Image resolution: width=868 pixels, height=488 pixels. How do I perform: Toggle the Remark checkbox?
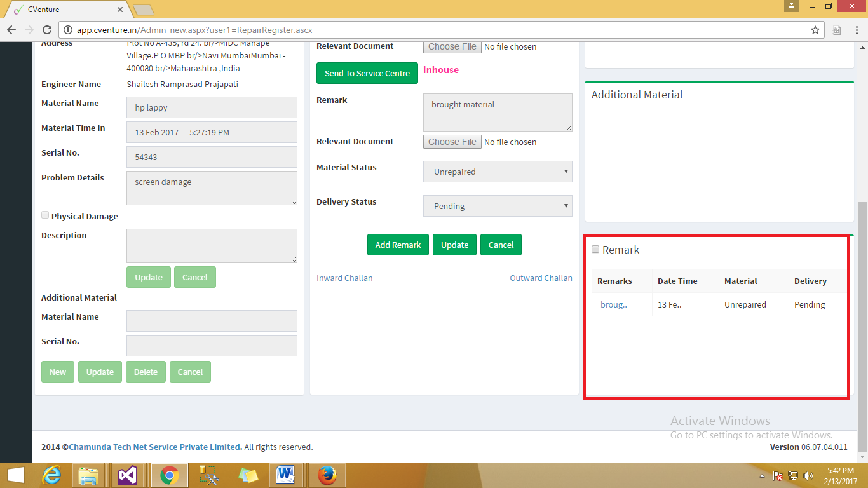click(x=595, y=249)
